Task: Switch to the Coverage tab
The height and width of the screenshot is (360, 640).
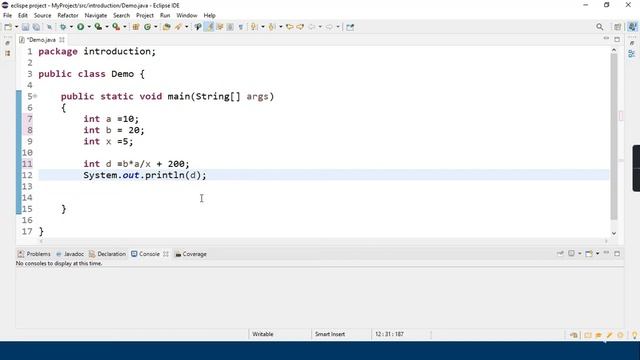Action: coord(191,254)
